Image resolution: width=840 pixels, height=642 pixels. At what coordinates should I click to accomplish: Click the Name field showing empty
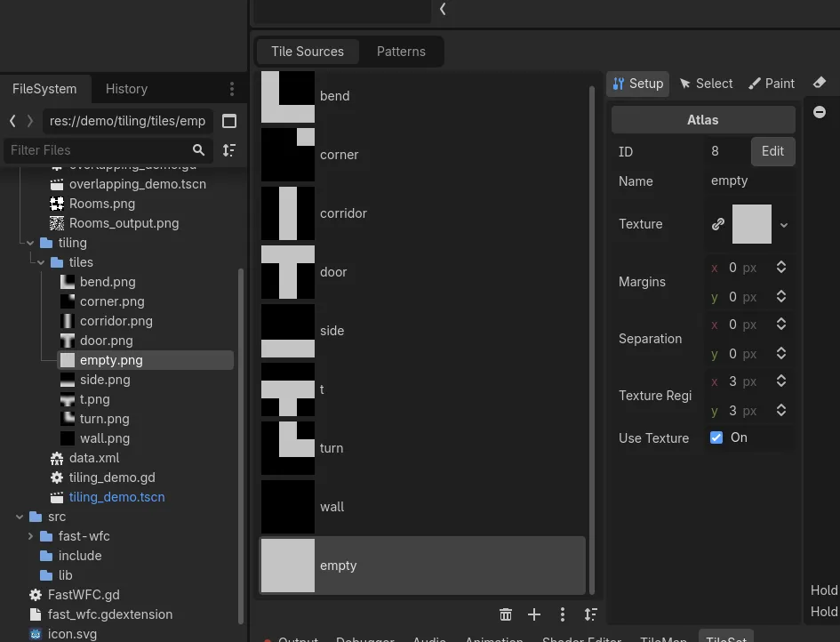(x=750, y=181)
